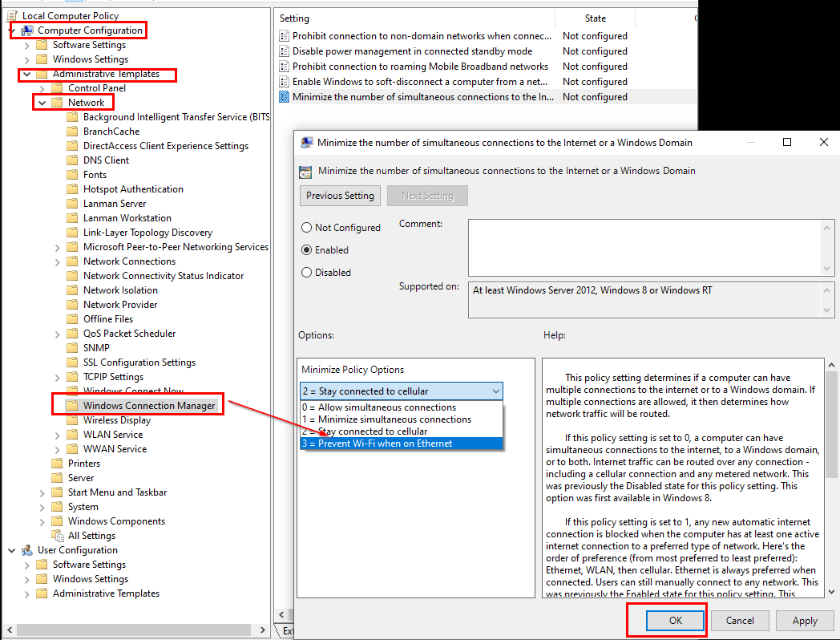Click the Control Panel folder icon
This screenshot has height=640, width=840.
[58, 88]
